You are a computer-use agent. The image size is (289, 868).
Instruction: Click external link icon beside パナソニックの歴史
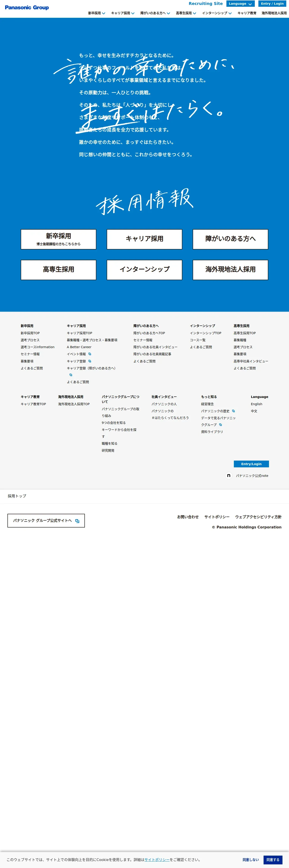click(233, 411)
